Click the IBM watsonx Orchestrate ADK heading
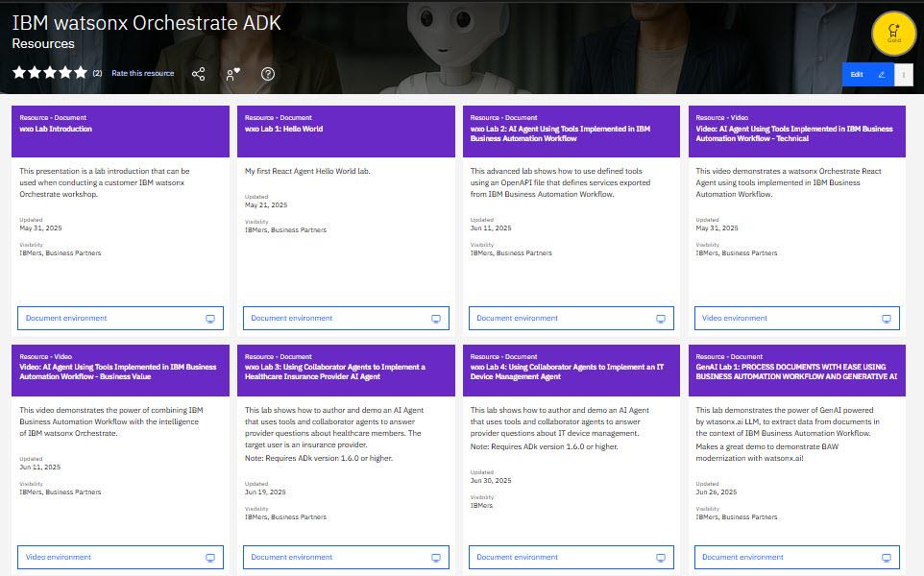 [146, 22]
